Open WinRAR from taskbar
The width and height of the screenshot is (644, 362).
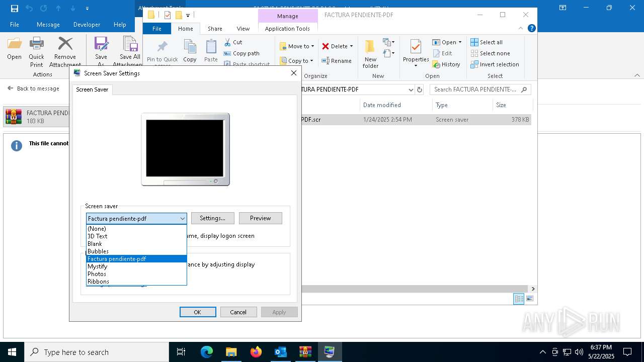coord(305,352)
